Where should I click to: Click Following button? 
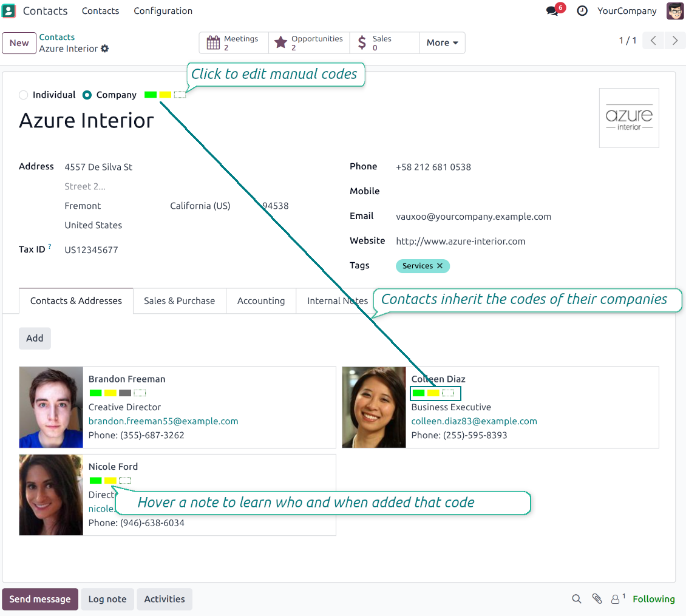pos(654,599)
